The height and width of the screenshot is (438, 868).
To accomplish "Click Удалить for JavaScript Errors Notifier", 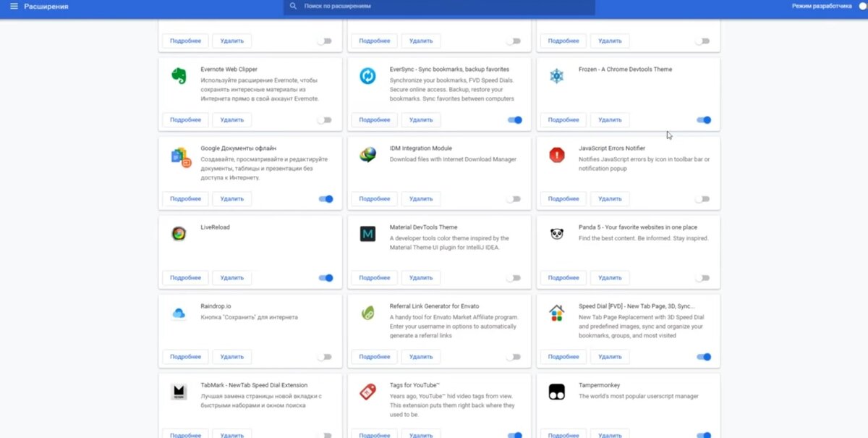I will point(610,199).
